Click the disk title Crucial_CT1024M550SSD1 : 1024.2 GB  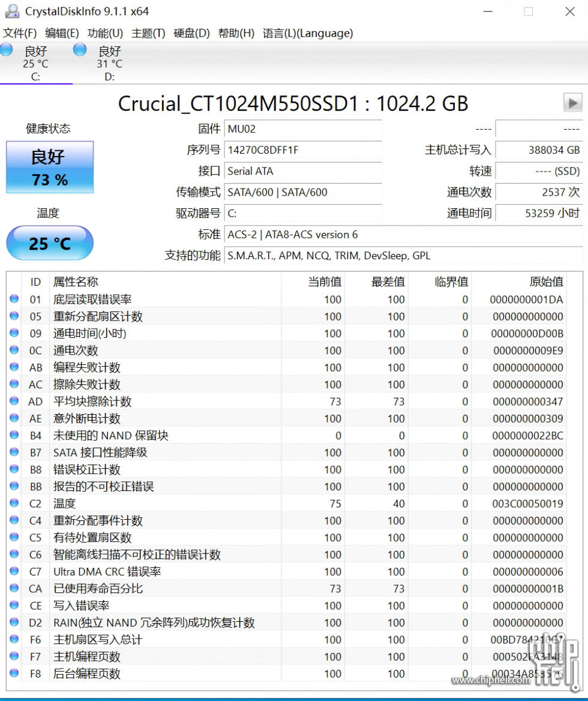(x=293, y=103)
